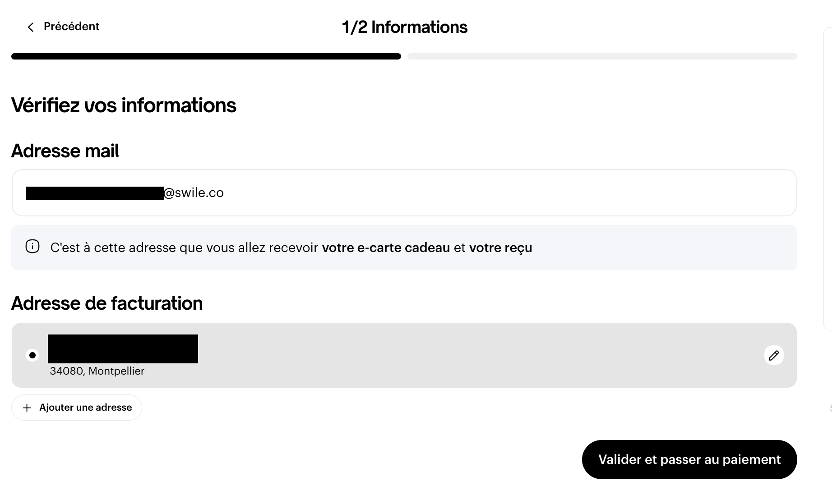Click the @swile.co email domain text
This screenshot has height=504, width=832.
194,193
